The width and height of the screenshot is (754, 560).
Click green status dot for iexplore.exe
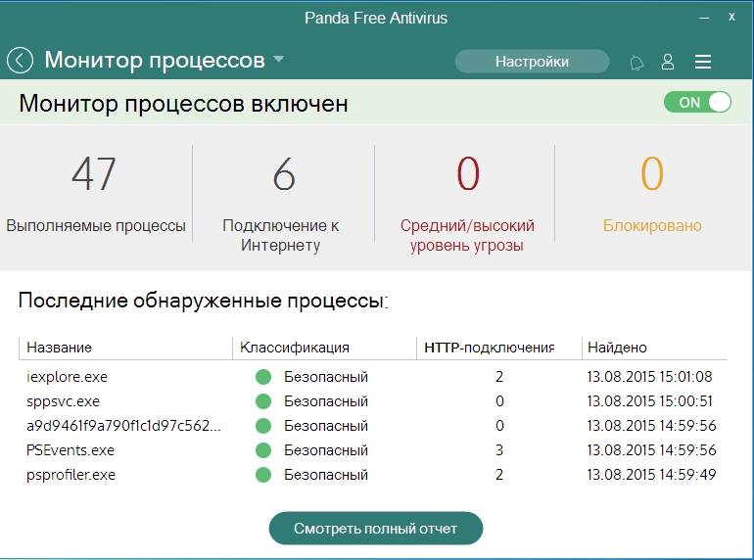point(263,377)
